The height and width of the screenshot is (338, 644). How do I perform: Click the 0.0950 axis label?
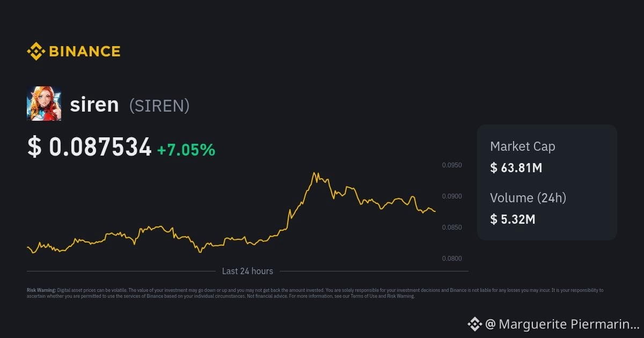[452, 165]
